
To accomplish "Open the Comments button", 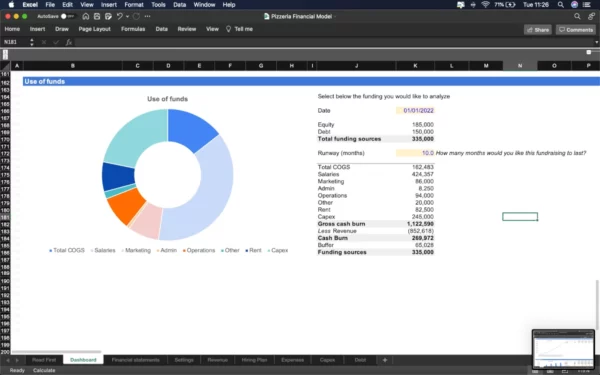I will 576,30.
